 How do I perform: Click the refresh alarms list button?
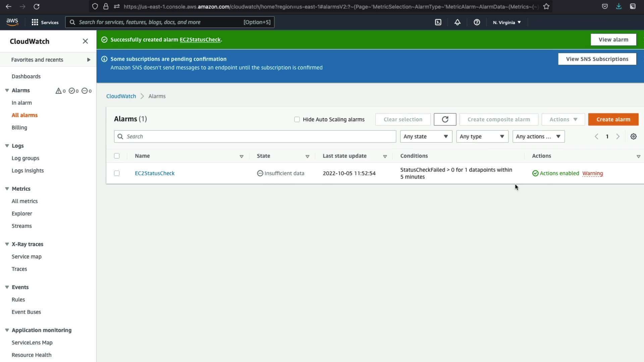[445, 119]
